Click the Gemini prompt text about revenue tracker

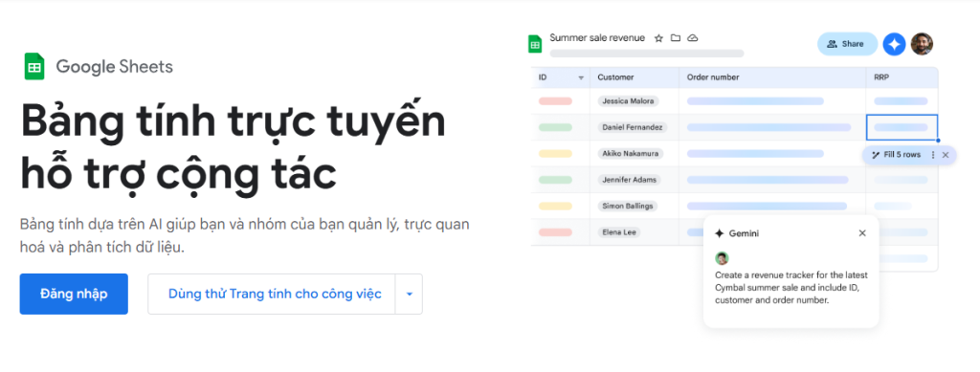point(791,288)
